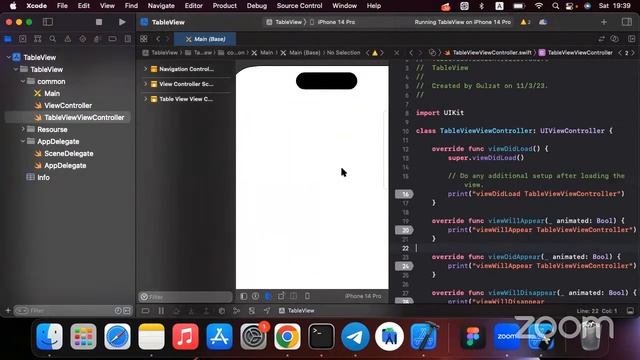Image resolution: width=640 pixels, height=360 pixels.
Task: Open the viewDidLoad print statement line
Action: [536, 194]
